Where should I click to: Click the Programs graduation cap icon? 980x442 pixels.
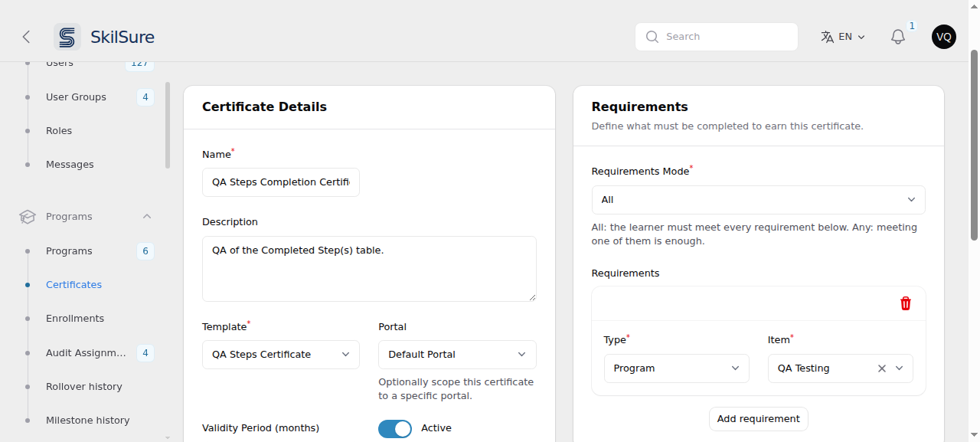pos(28,217)
